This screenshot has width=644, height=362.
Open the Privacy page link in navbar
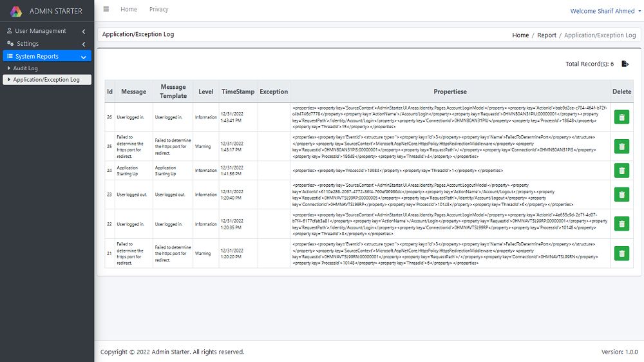(x=158, y=9)
